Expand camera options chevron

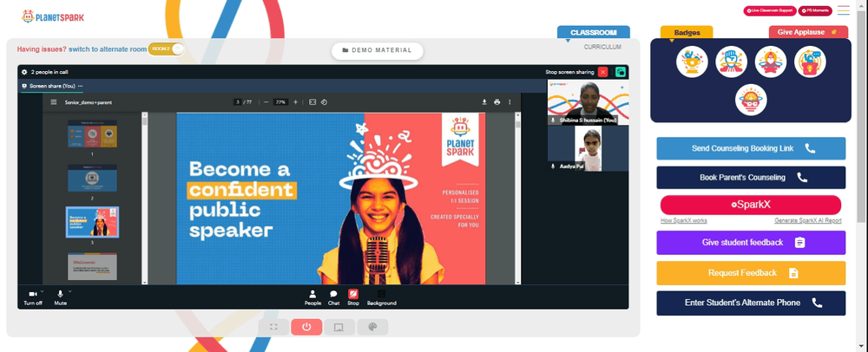tap(43, 291)
